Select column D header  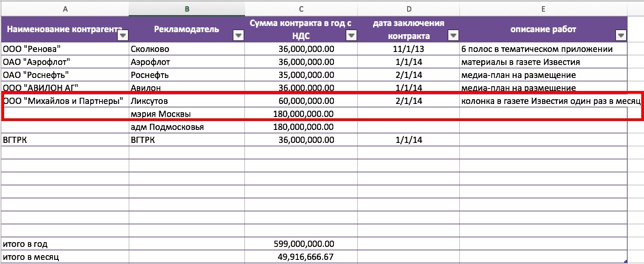(x=409, y=9)
